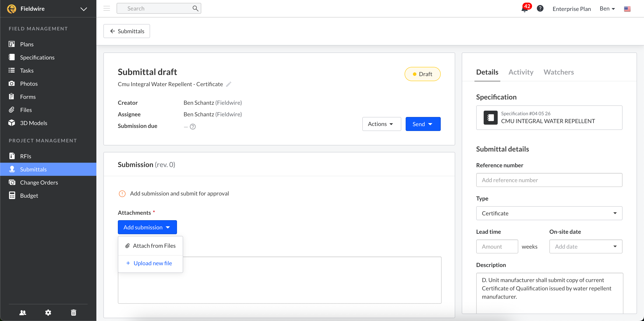Click the search magnifier icon
Viewport: 644px width, 321px height.
coord(195,9)
